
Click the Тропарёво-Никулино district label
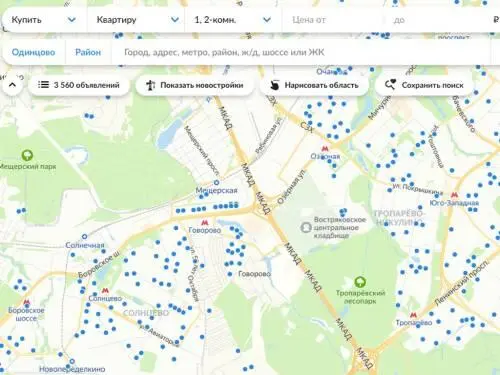pyautogui.click(x=399, y=218)
